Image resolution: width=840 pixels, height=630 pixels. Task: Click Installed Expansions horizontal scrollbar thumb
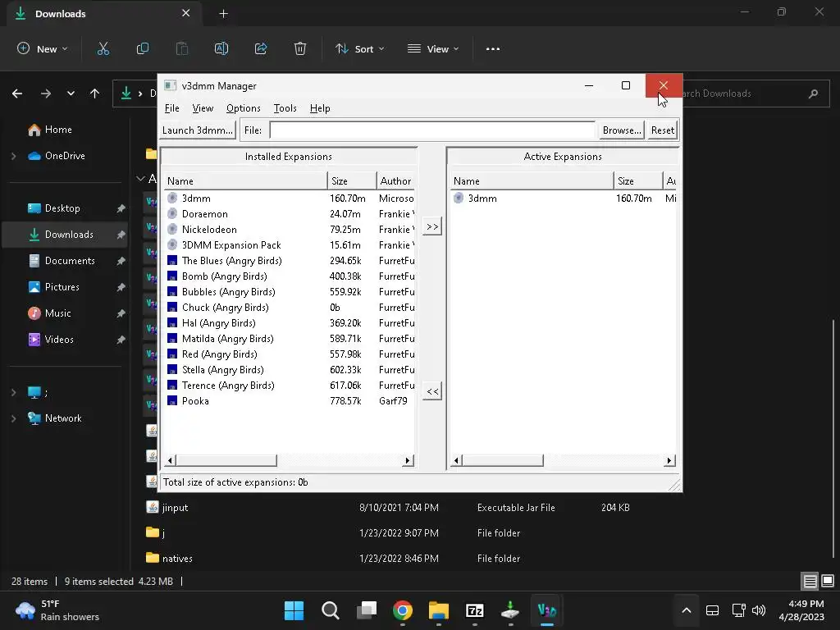click(x=226, y=461)
